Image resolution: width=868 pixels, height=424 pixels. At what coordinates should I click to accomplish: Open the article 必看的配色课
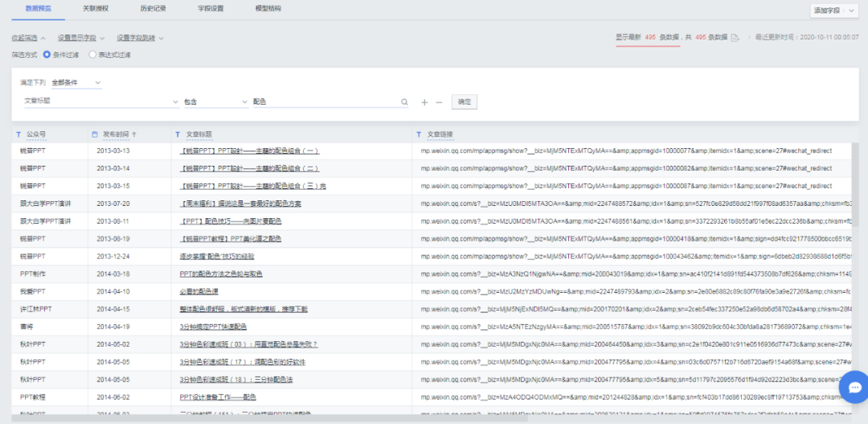point(200,291)
